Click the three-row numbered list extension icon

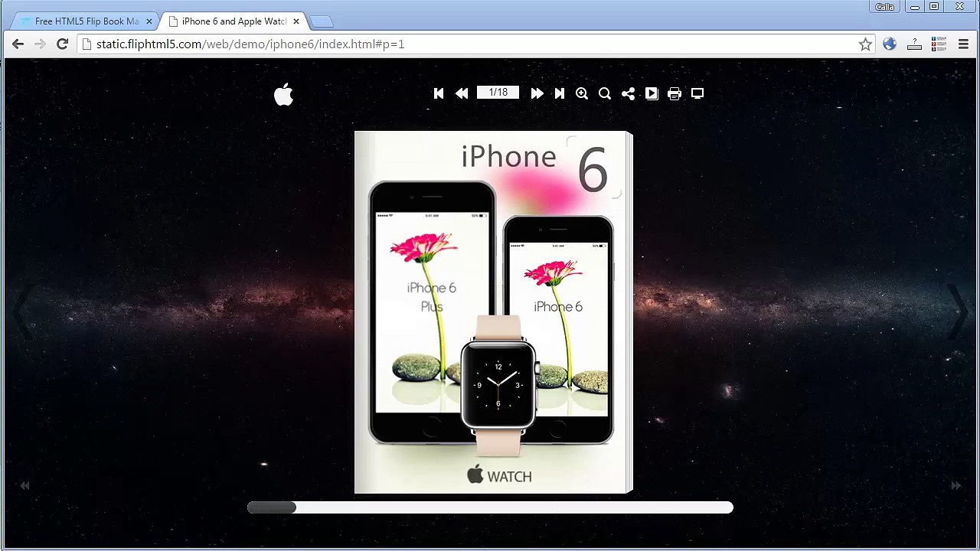(x=939, y=44)
